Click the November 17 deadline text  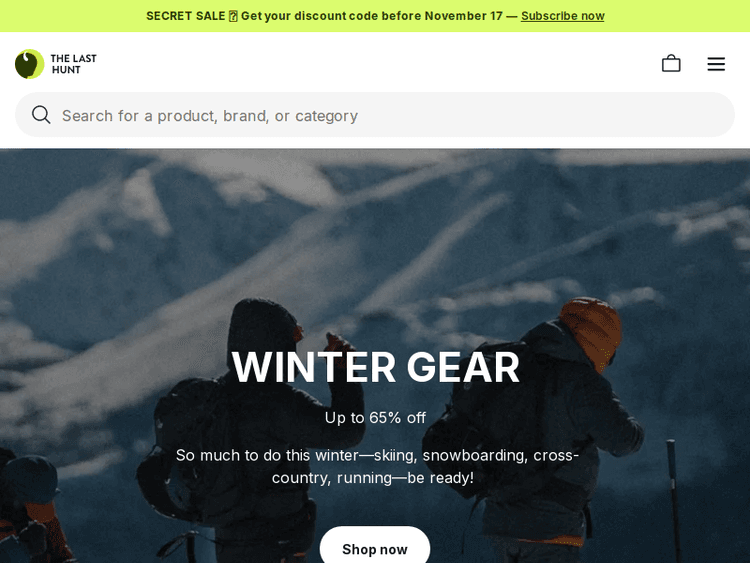tap(463, 16)
